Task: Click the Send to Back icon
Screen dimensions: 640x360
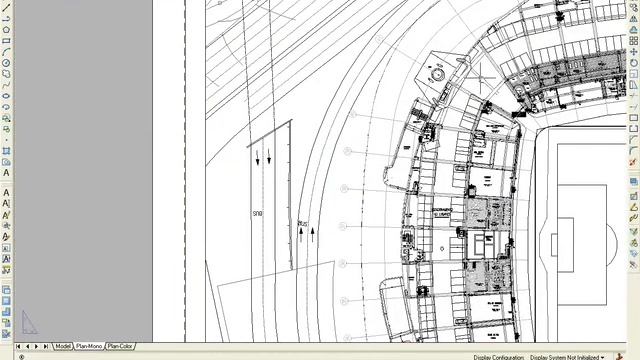Action: [x=6, y=301]
